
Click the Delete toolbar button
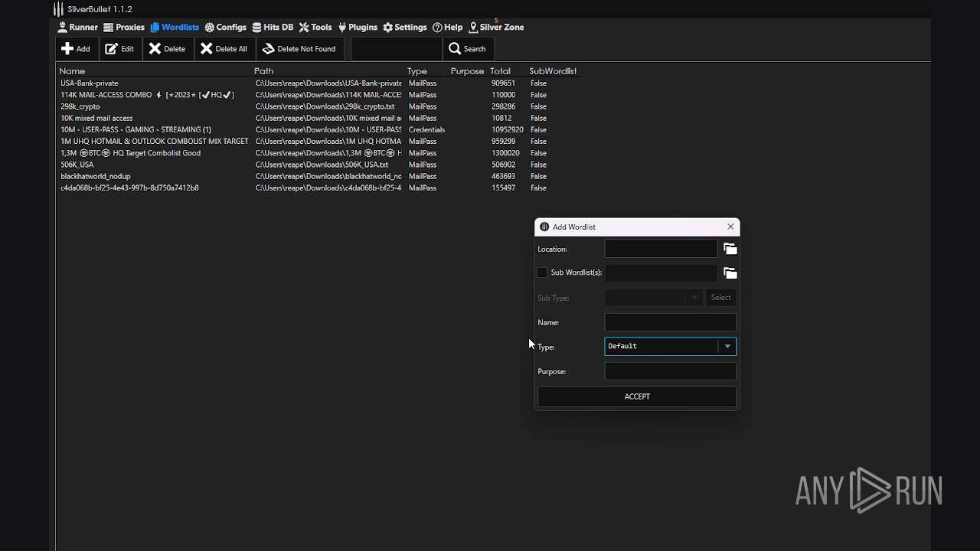(167, 49)
